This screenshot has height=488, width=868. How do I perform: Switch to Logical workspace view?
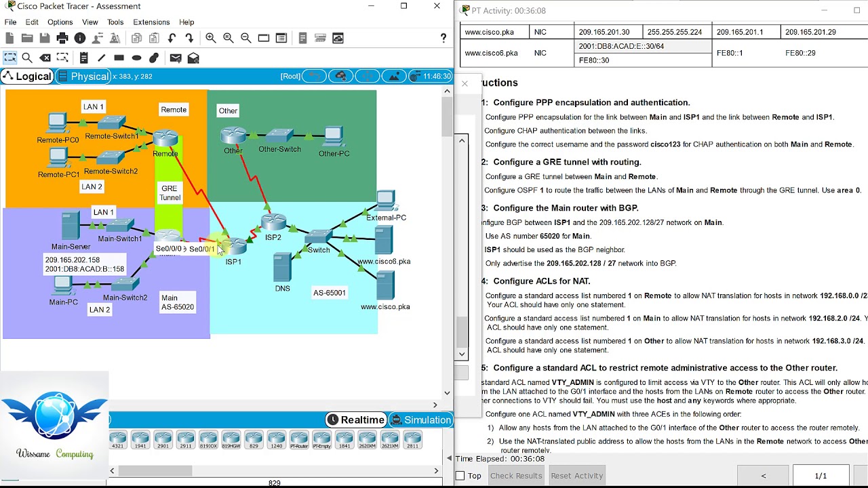pos(27,76)
